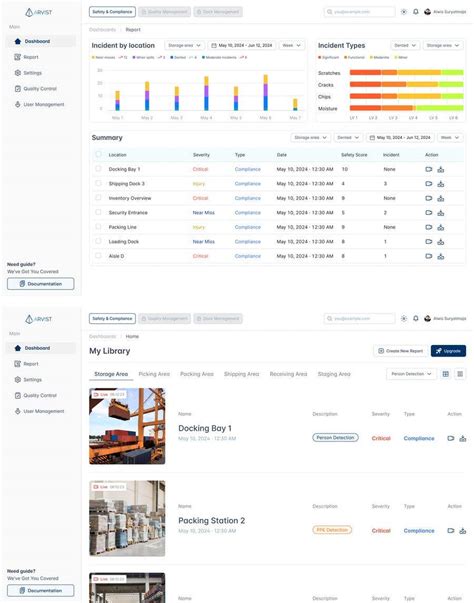Open the Week dropdown in Summary section
Image resolution: width=474 pixels, height=603 pixels.
450,138
